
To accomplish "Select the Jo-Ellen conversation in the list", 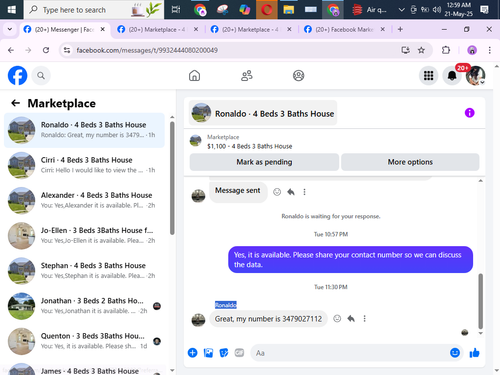I will click(x=84, y=235).
